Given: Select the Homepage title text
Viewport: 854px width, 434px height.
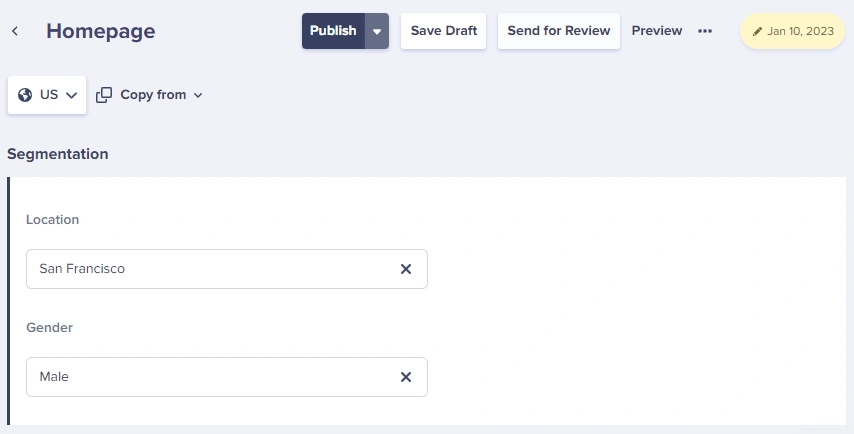Looking at the screenshot, I should tap(101, 31).
